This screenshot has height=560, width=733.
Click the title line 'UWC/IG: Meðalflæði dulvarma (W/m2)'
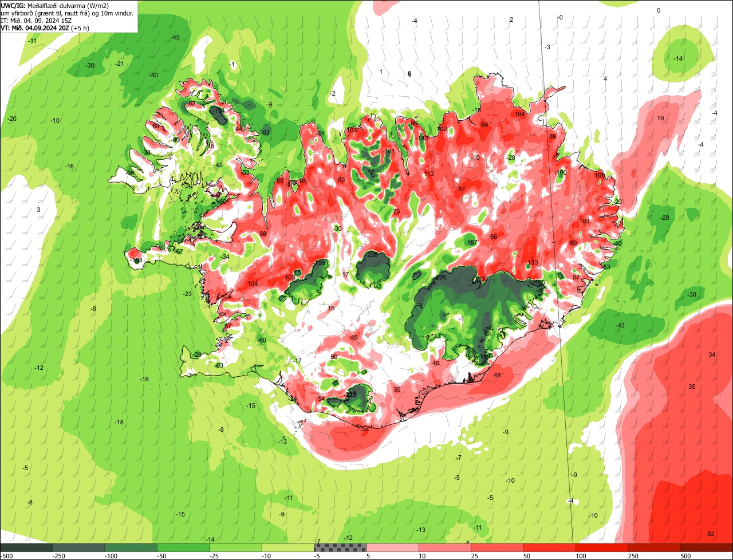(55, 5)
